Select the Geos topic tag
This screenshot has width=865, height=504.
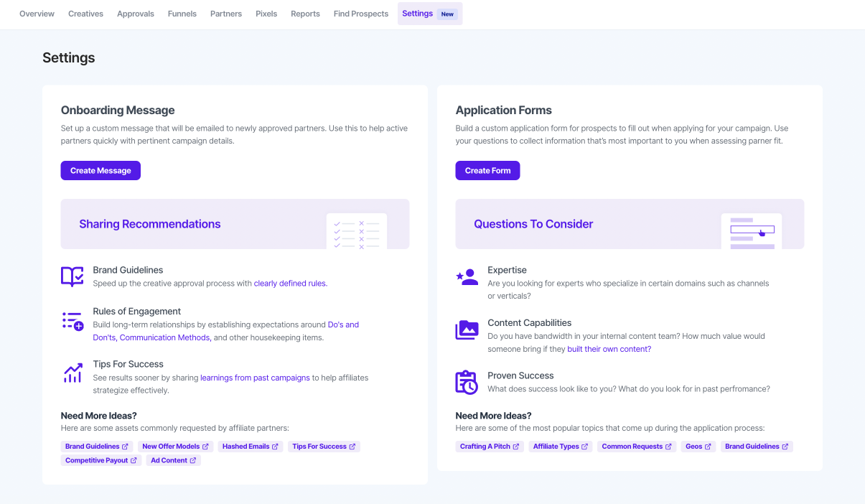(698, 447)
